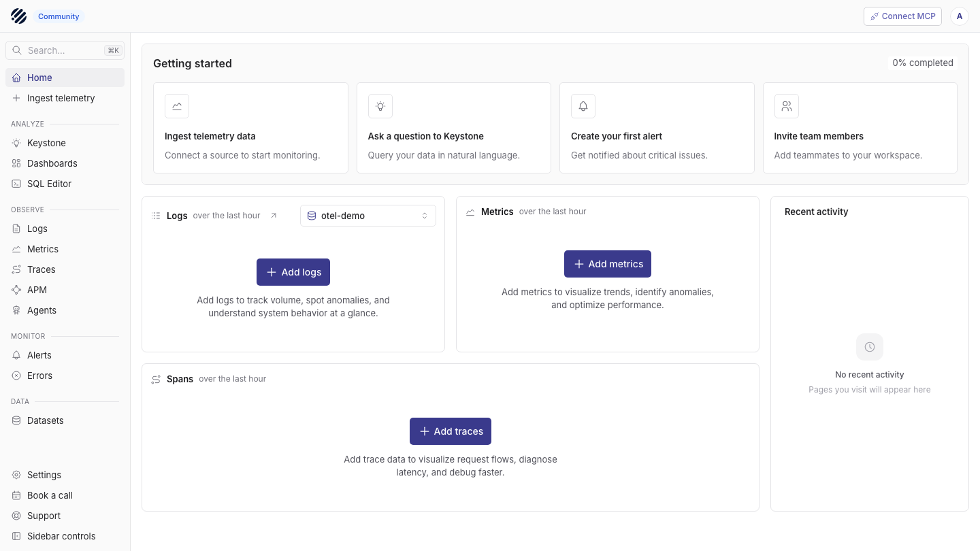Click the striped app logo icon

point(18,16)
